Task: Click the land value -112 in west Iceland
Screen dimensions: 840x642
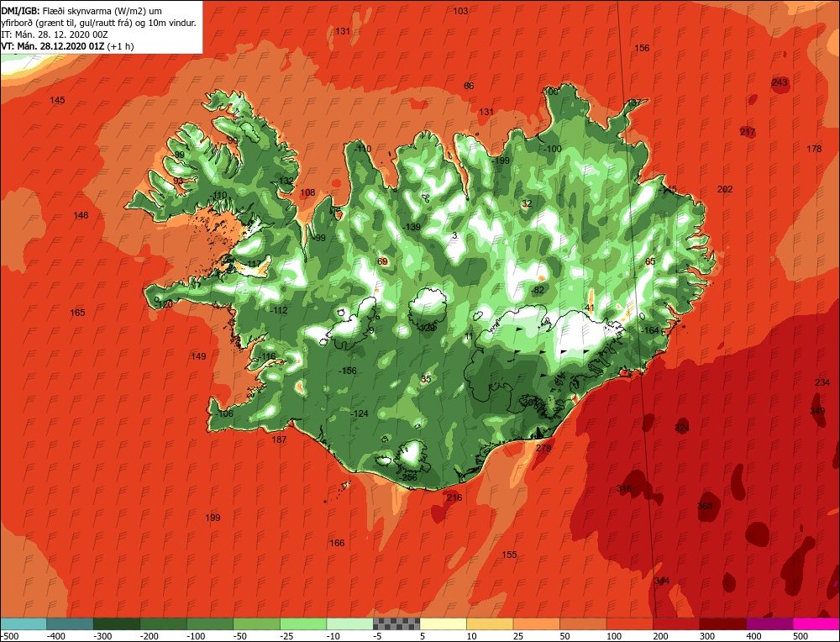Action: coord(278,310)
